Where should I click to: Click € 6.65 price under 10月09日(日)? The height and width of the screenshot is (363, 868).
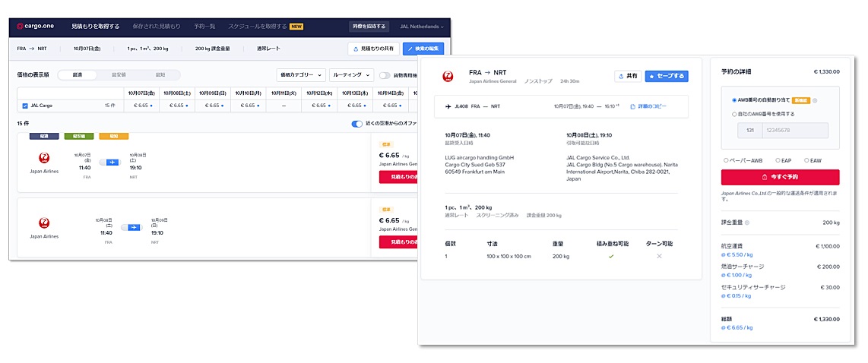(x=213, y=105)
